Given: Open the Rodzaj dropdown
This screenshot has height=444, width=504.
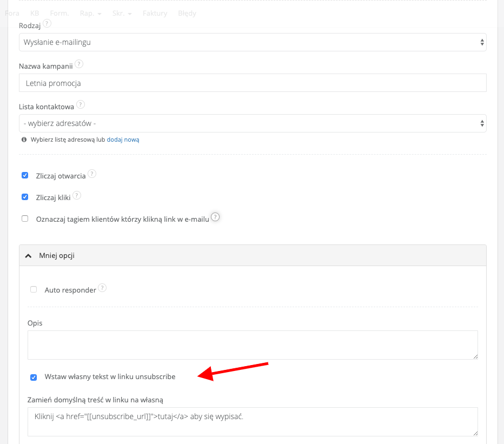Looking at the screenshot, I should [253, 42].
